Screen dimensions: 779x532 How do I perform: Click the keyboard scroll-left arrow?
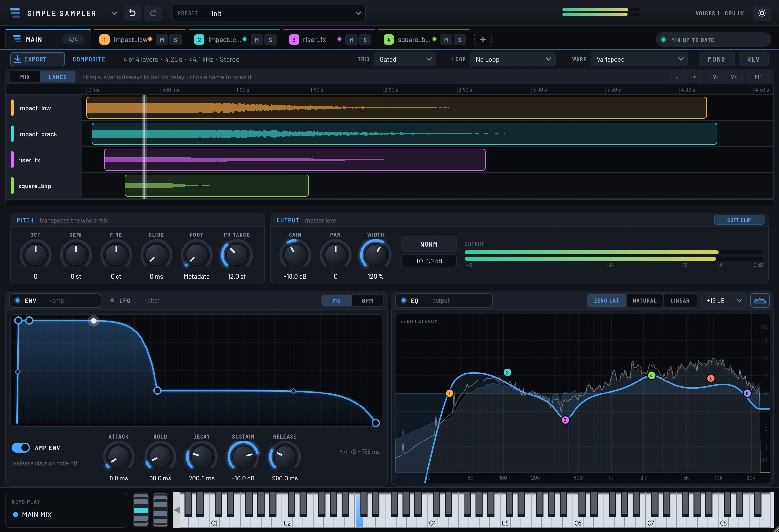coord(177,510)
